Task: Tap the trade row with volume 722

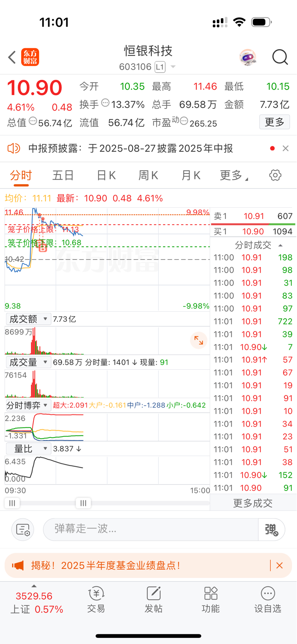Action: 253,321
